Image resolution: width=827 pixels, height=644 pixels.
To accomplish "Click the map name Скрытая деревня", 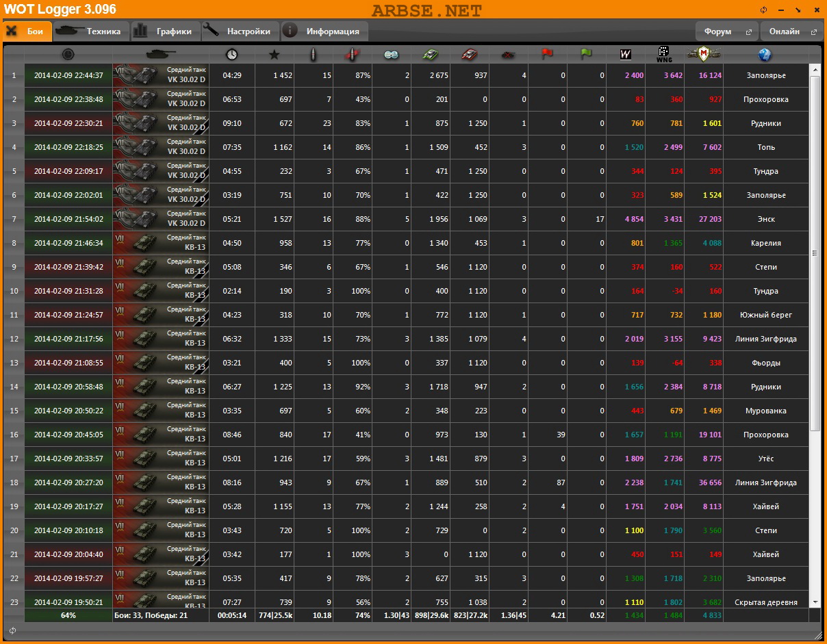I will tap(765, 602).
